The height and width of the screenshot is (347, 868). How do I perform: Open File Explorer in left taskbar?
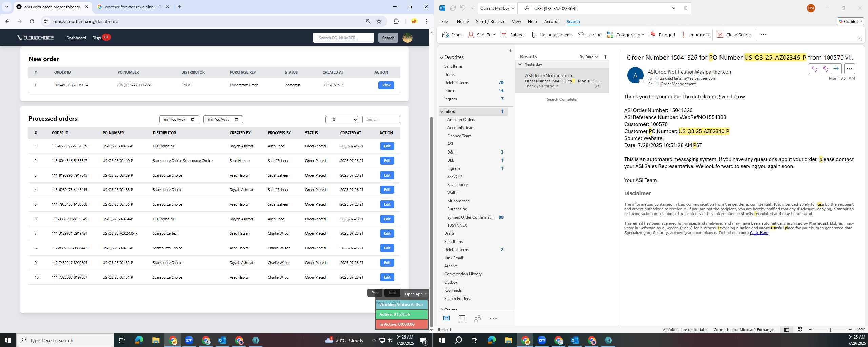156,340
